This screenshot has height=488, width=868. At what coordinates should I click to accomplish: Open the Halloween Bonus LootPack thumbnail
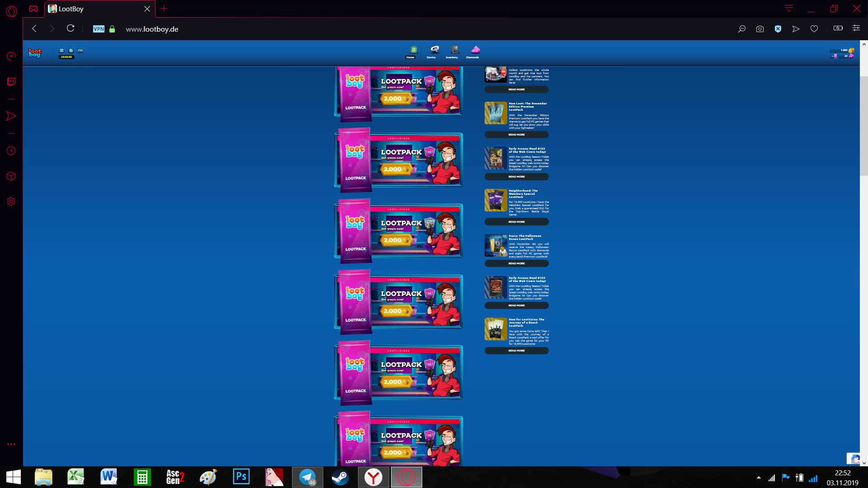(496, 245)
